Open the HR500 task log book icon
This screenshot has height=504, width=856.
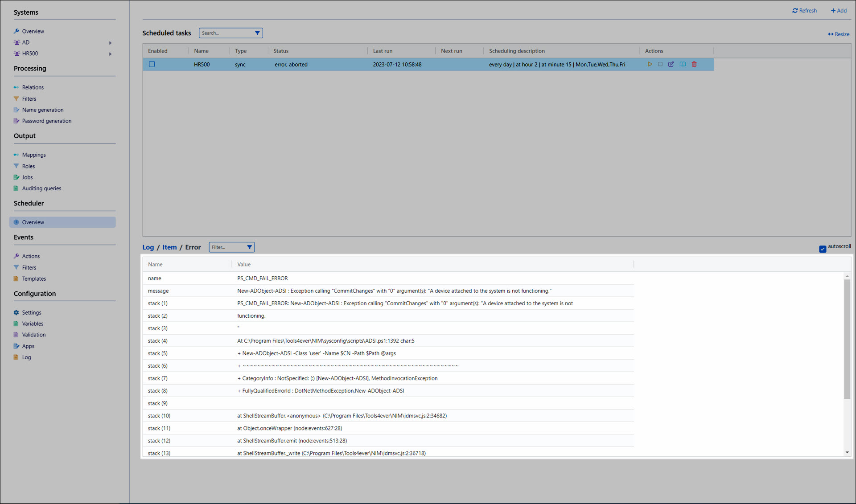[x=683, y=64]
